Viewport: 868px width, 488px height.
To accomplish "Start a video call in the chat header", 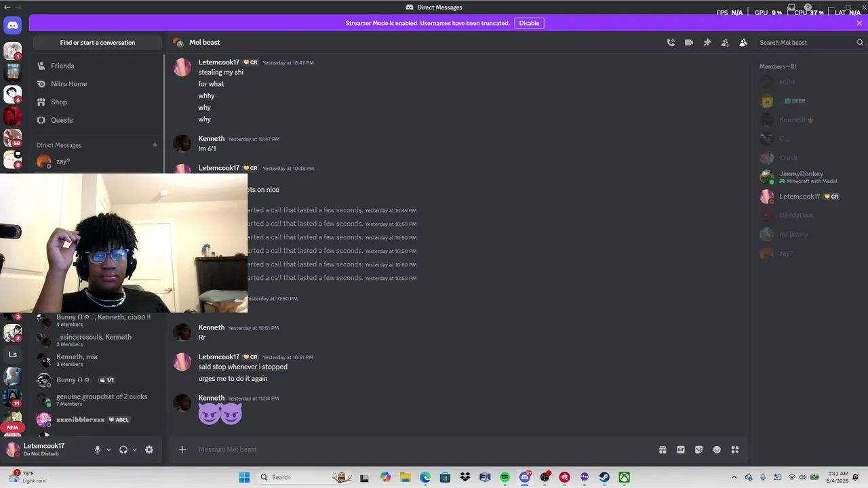I will 689,42.
